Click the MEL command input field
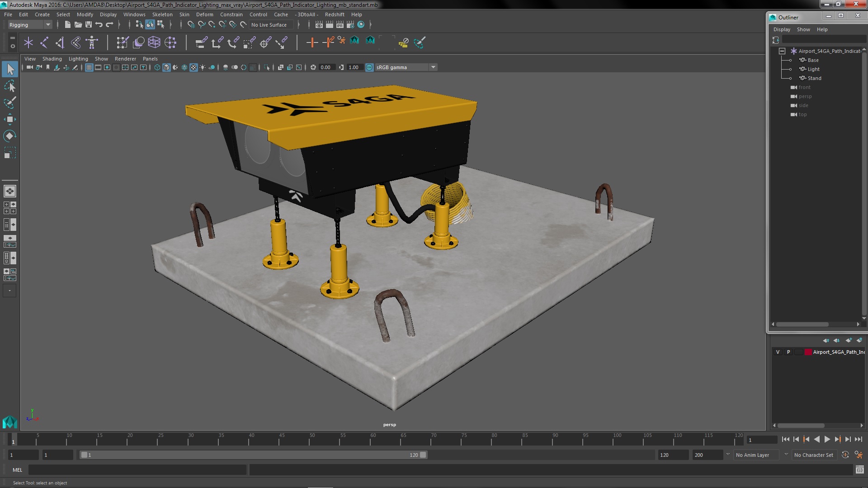Viewport: 868px width, 488px height. [x=137, y=470]
